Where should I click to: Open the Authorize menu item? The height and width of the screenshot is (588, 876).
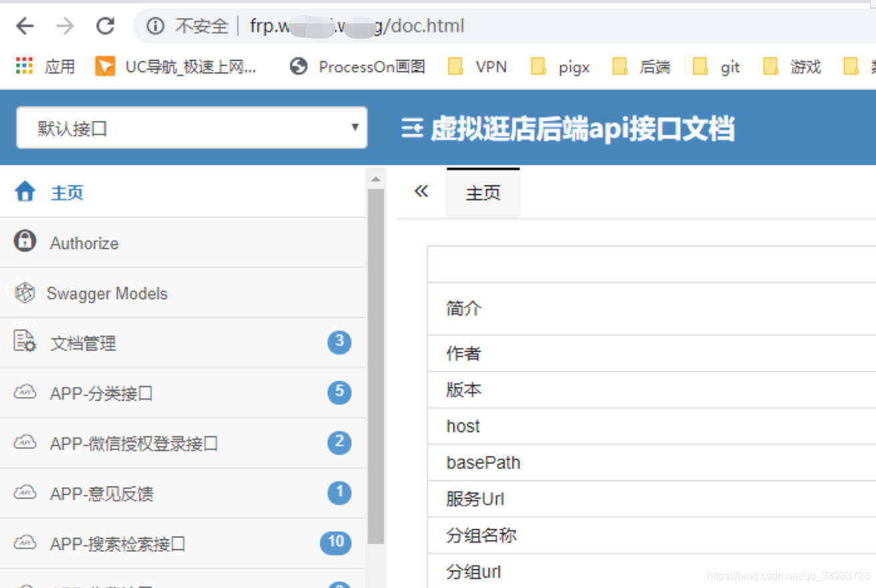coord(183,242)
